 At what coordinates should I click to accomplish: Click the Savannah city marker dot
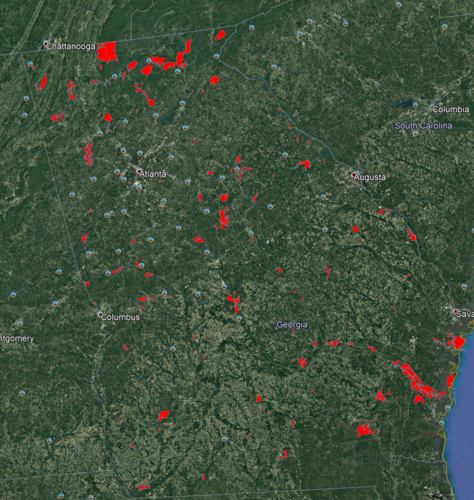(456, 311)
